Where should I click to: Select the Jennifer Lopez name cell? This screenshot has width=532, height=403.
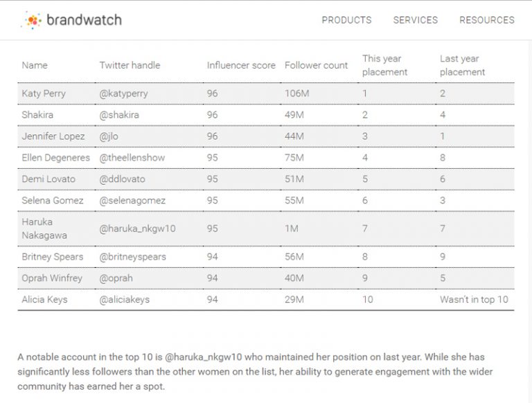[x=53, y=136]
